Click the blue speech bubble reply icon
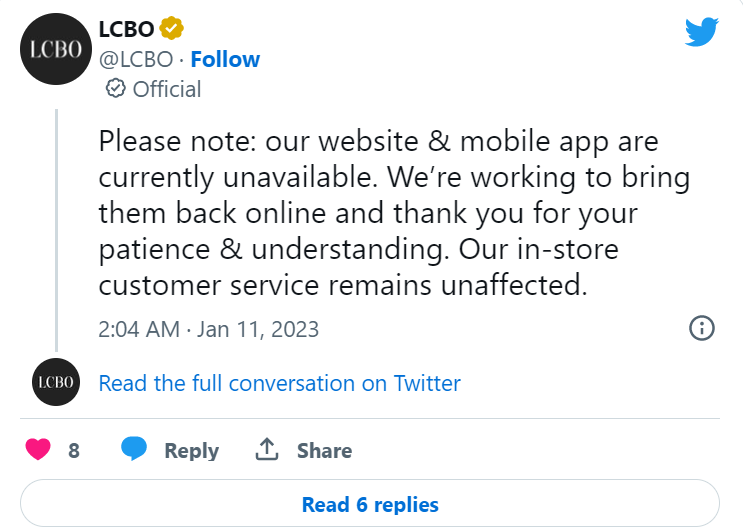 [134, 449]
